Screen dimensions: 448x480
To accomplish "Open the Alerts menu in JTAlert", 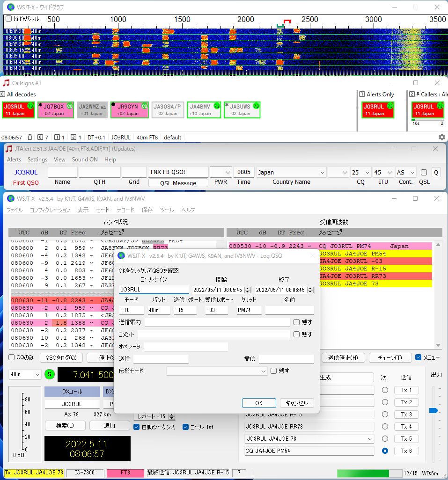I will [14, 160].
